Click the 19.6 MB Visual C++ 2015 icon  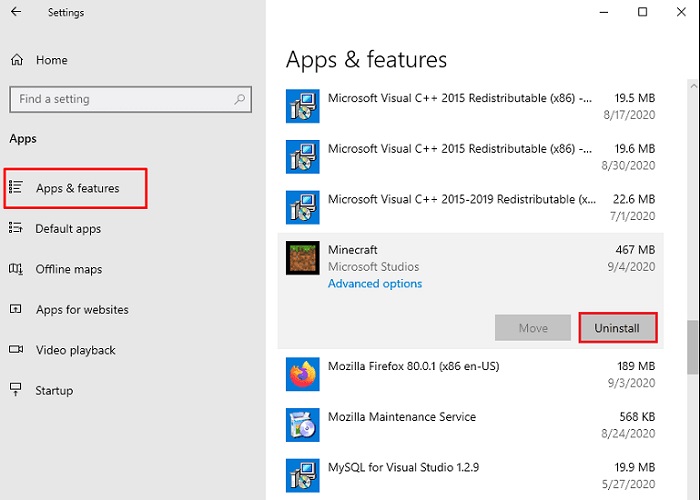(x=303, y=157)
